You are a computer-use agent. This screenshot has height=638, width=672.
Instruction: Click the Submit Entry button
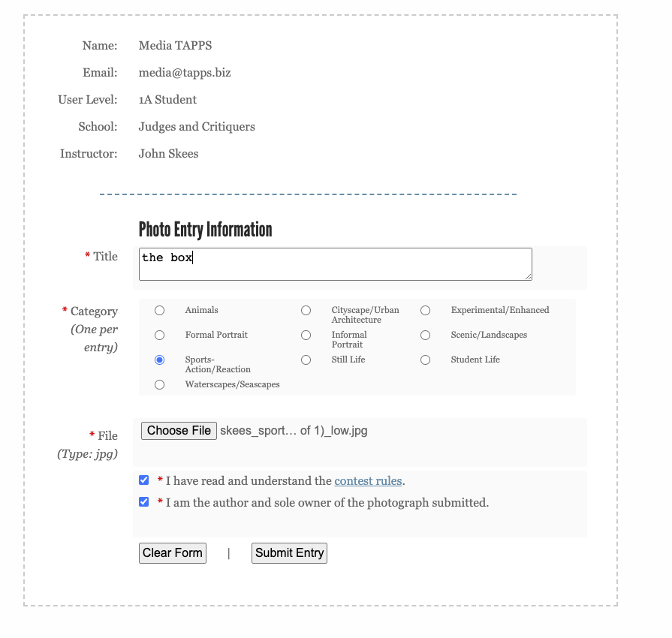click(x=289, y=553)
